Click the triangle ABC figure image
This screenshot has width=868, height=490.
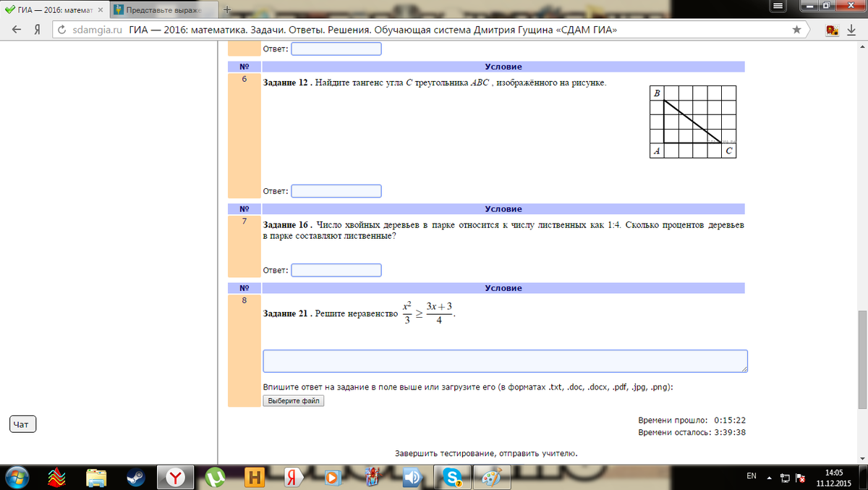[x=693, y=122]
